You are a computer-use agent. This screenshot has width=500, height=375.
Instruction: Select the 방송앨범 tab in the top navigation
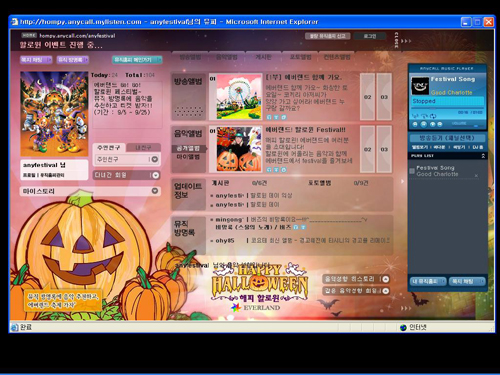[x=190, y=57]
